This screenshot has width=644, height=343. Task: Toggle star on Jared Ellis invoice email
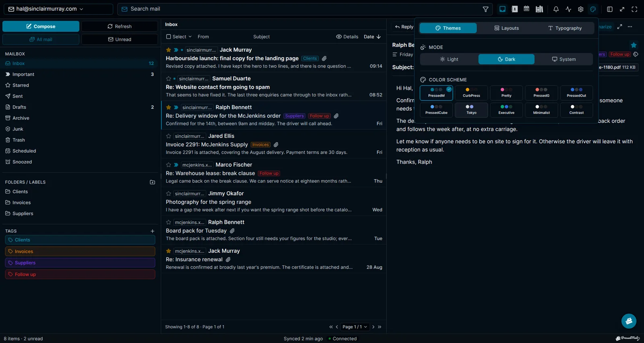[169, 136]
